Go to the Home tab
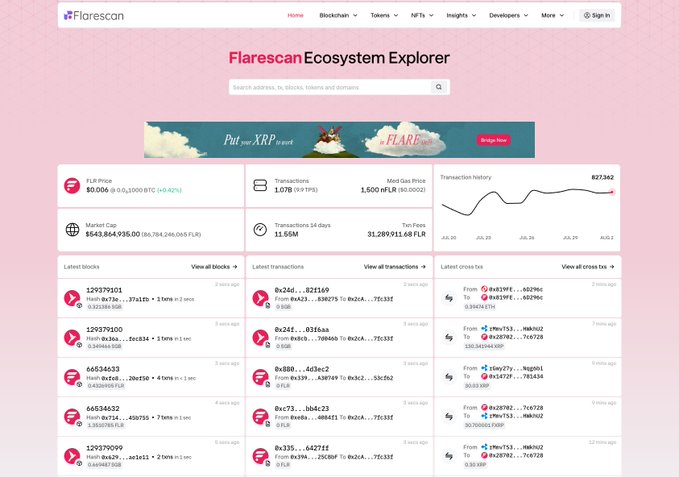The height and width of the screenshot is (477, 679). [x=295, y=16]
